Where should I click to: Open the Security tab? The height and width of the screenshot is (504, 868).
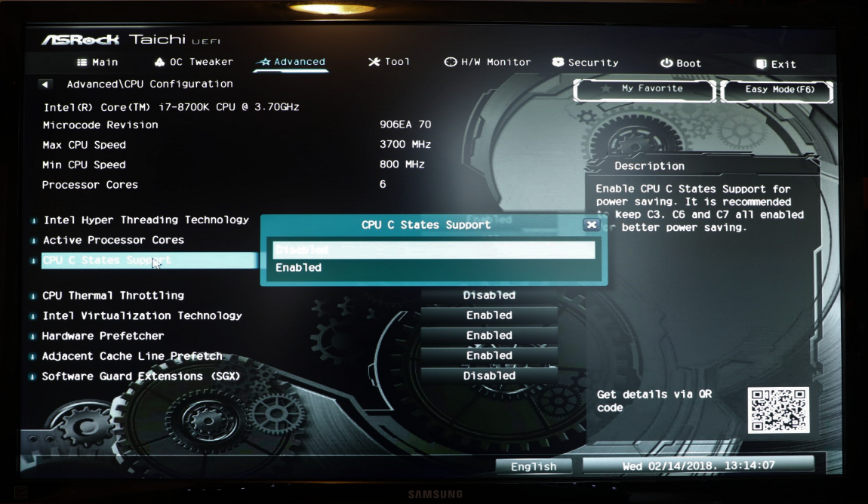[586, 63]
